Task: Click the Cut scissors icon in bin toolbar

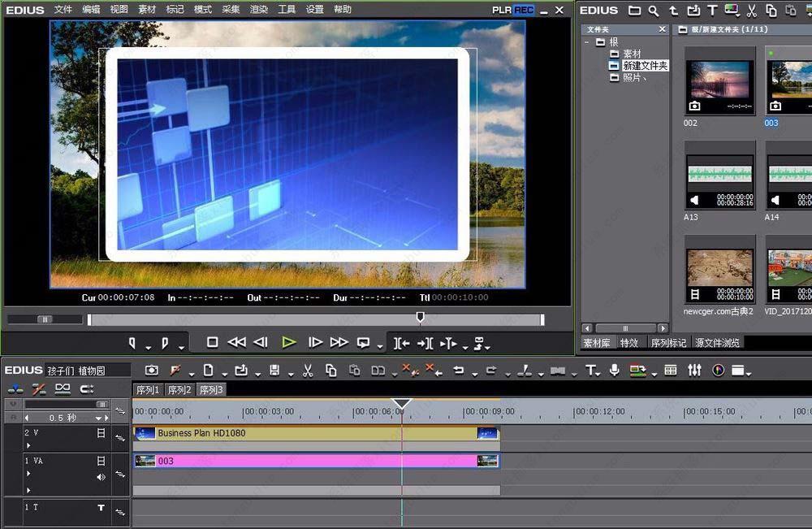Action: coord(752,10)
